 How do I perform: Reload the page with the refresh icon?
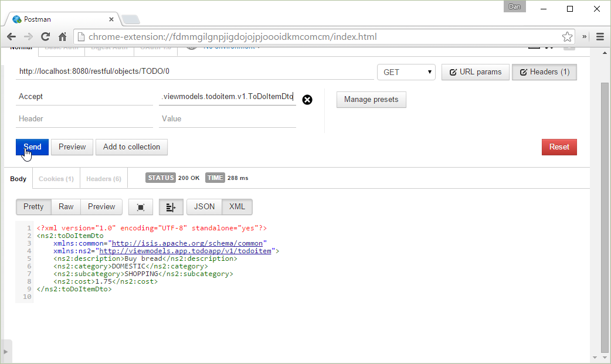pos(45,36)
